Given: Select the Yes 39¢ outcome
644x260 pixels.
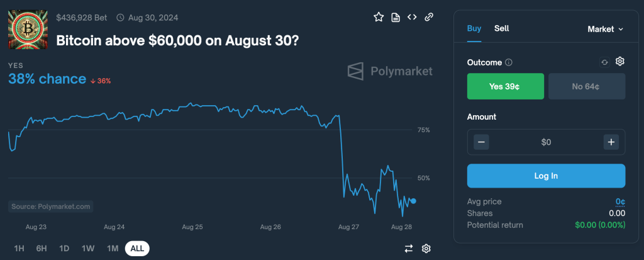Looking at the screenshot, I should tap(505, 86).
